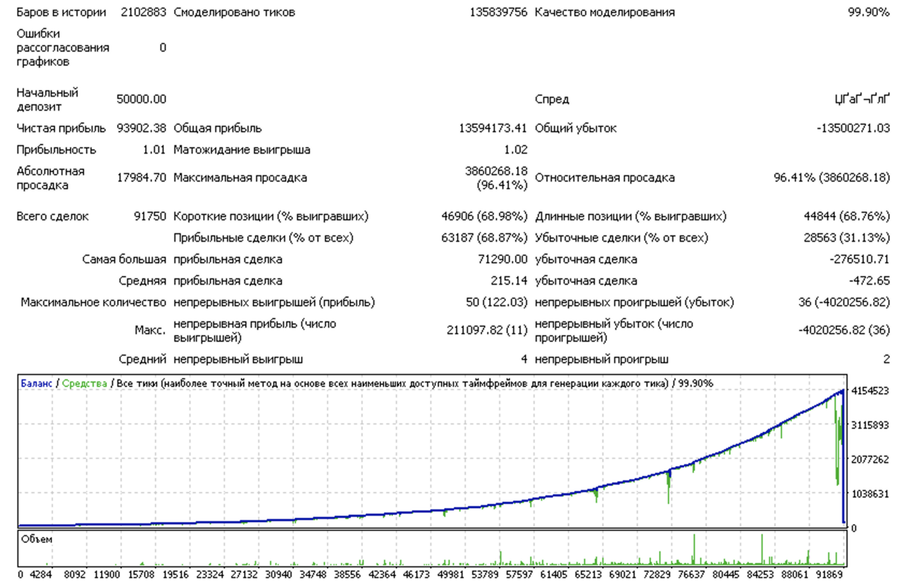Select the gross profit value 13594173.41
909x588 pixels.
[x=493, y=128]
